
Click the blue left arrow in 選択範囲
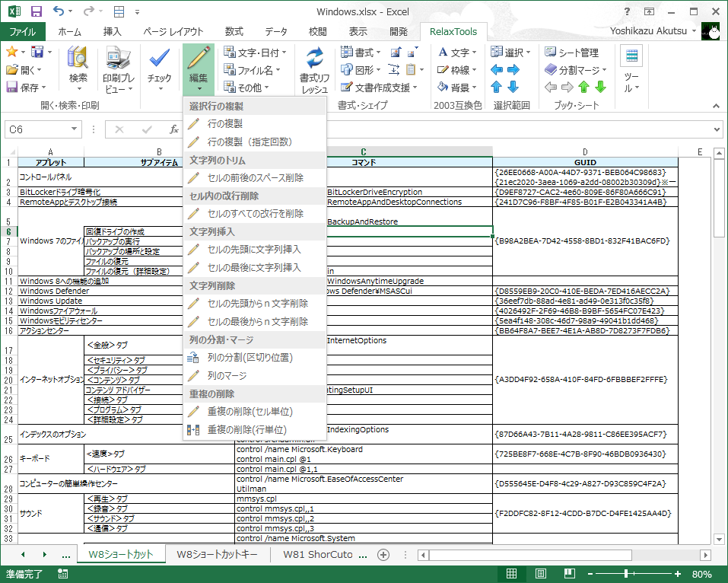tap(497, 70)
